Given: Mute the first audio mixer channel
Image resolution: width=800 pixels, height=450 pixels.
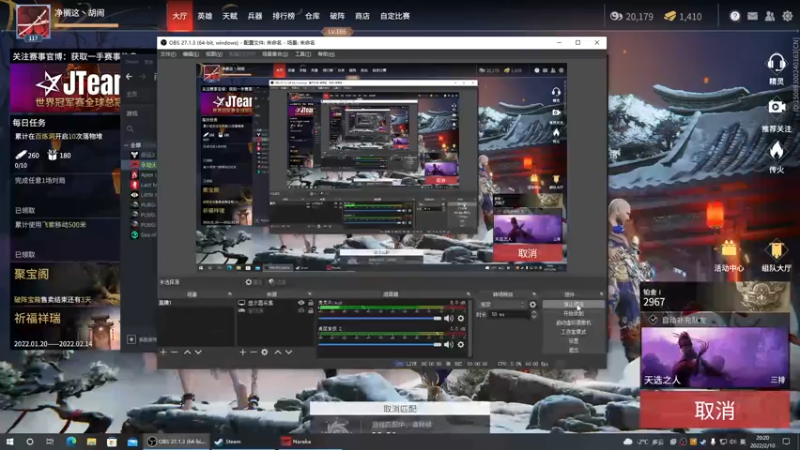Looking at the screenshot, I should tap(448, 318).
